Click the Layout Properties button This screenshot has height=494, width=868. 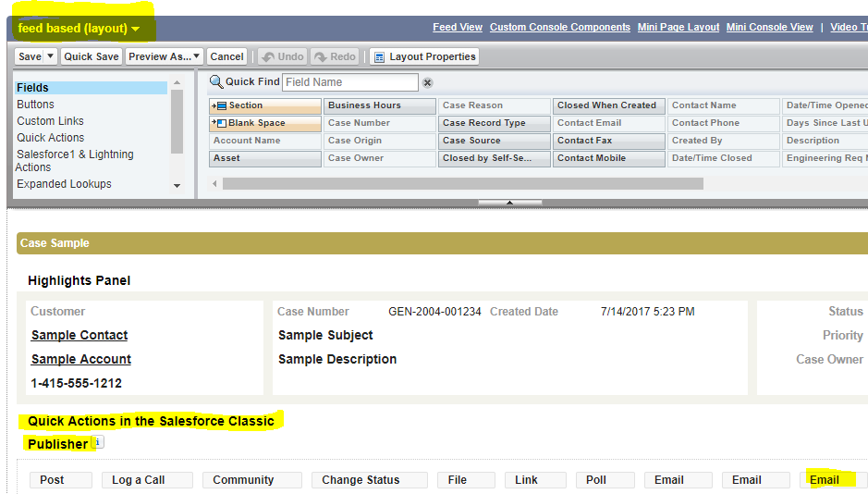(424, 56)
